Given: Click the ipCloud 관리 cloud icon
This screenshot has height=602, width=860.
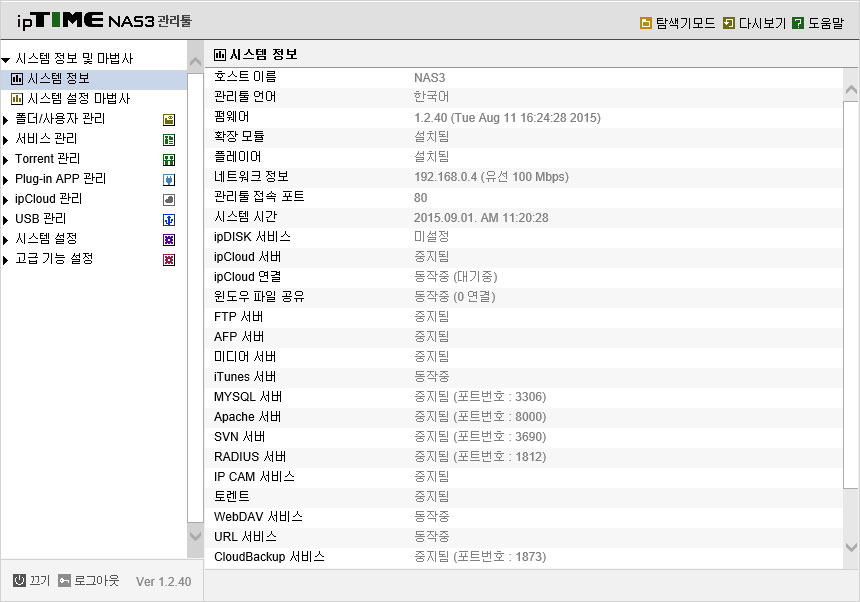Looking at the screenshot, I should (x=169, y=200).
